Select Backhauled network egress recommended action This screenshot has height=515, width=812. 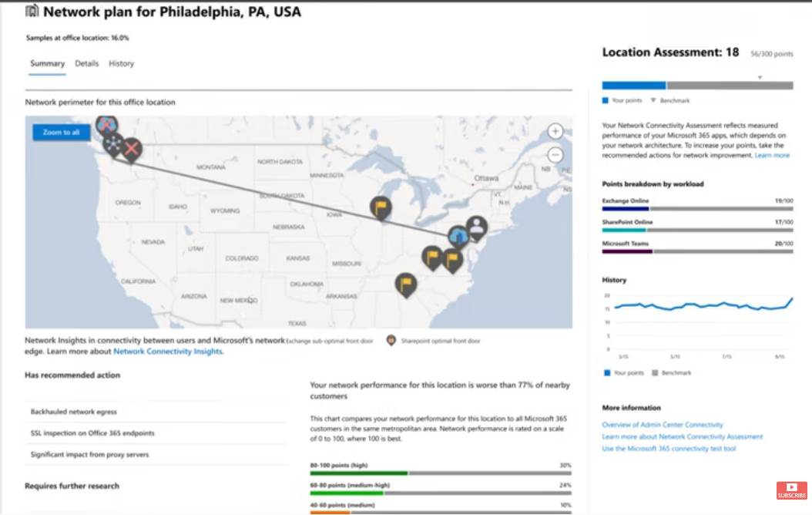pos(74,412)
